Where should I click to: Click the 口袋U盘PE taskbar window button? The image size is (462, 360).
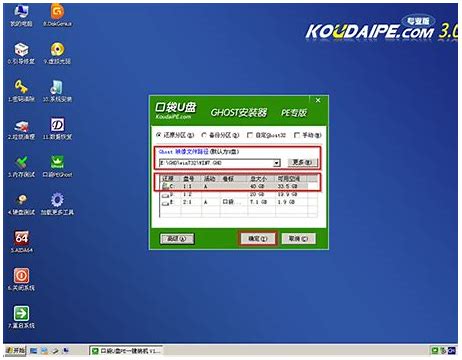[127, 351]
